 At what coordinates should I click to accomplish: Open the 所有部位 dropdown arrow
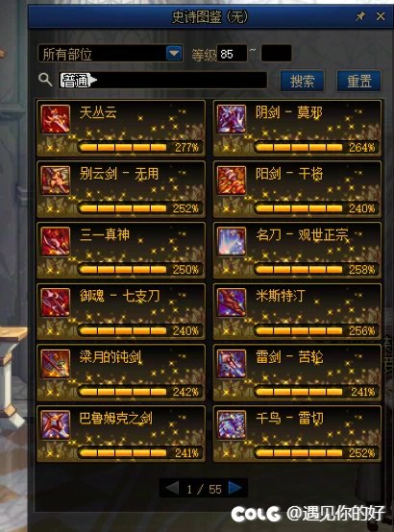(174, 54)
